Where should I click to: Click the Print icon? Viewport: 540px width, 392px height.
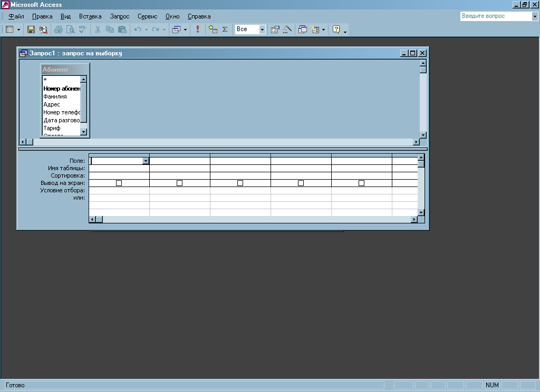[59, 30]
